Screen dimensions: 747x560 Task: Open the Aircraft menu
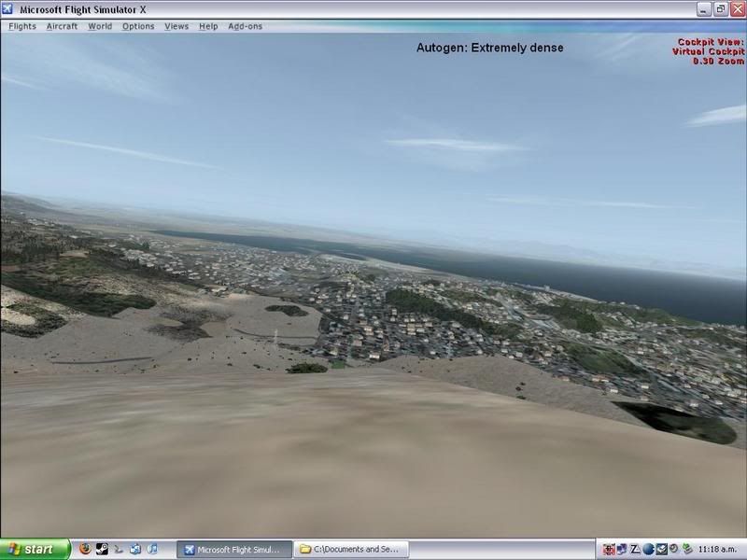62,26
